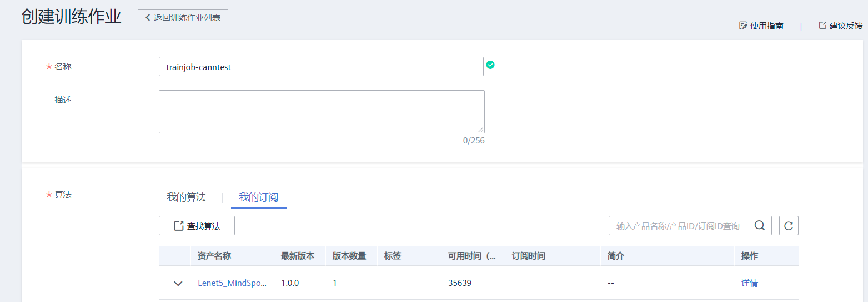Click the 可用时间 column header

(x=472, y=256)
